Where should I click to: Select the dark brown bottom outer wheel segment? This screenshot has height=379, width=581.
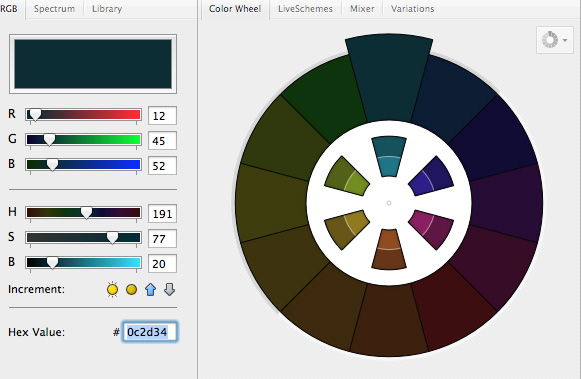(x=389, y=320)
